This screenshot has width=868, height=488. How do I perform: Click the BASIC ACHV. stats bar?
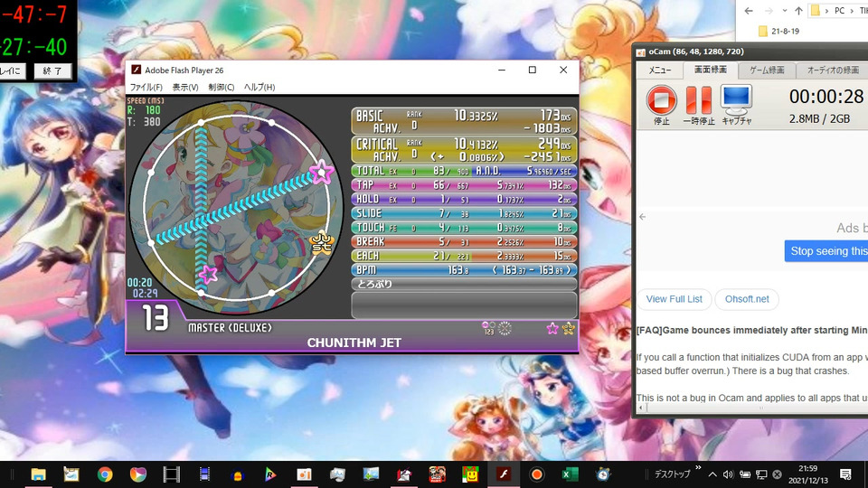(x=464, y=121)
